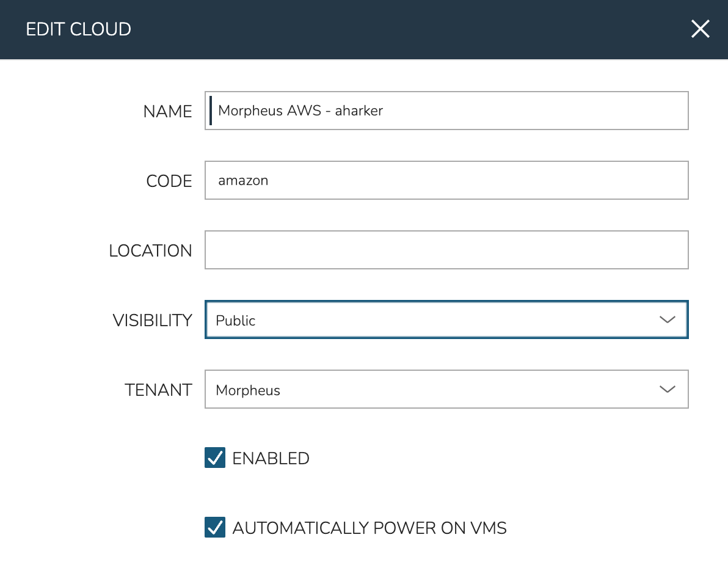Uncheck the Enabled checkbox
The width and height of the screenshot is (728, 562).
click(x=215, y=458)
